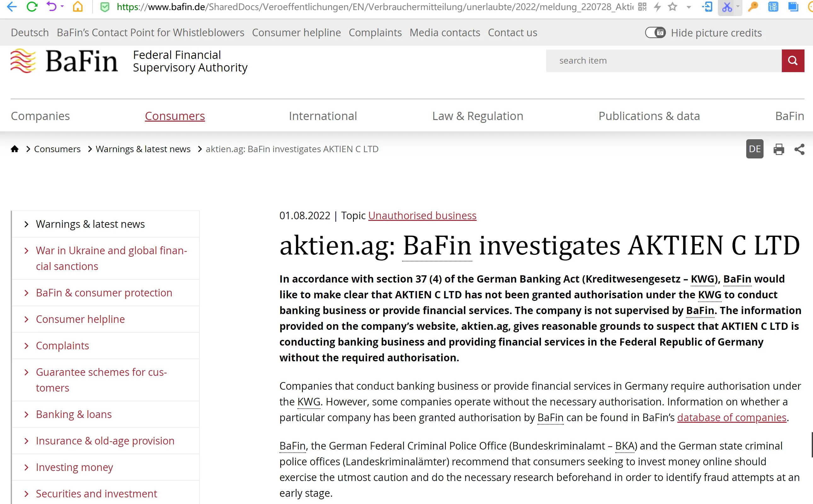Open the Unauthorised business topic link
The height and width of the screenshot is (504, 813).
[x=422, y=216]
